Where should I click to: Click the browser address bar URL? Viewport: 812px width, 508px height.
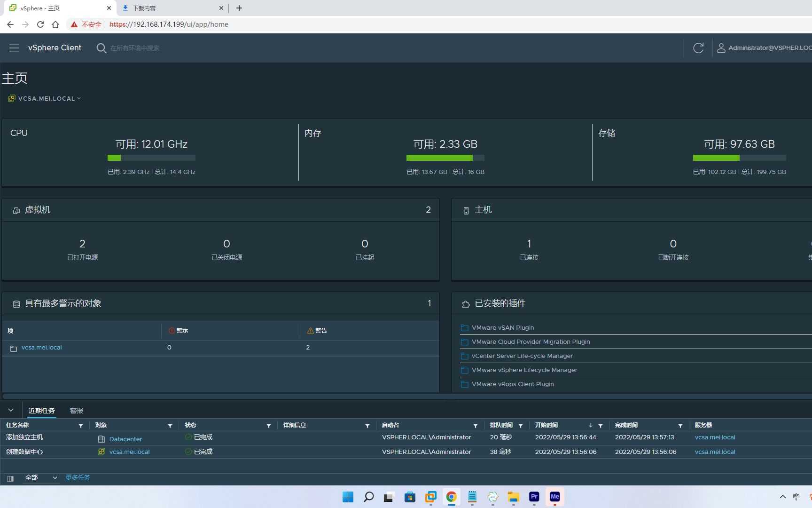tap(169, 24)
